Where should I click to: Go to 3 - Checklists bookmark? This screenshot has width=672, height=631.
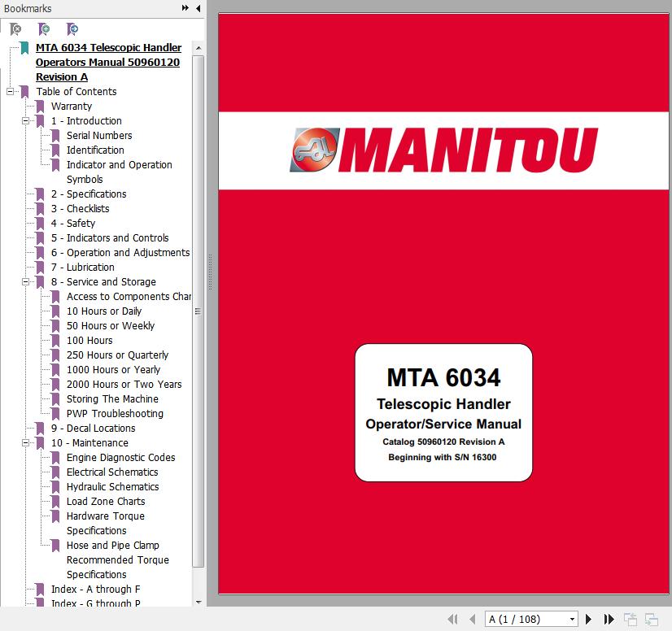point(81,209)
